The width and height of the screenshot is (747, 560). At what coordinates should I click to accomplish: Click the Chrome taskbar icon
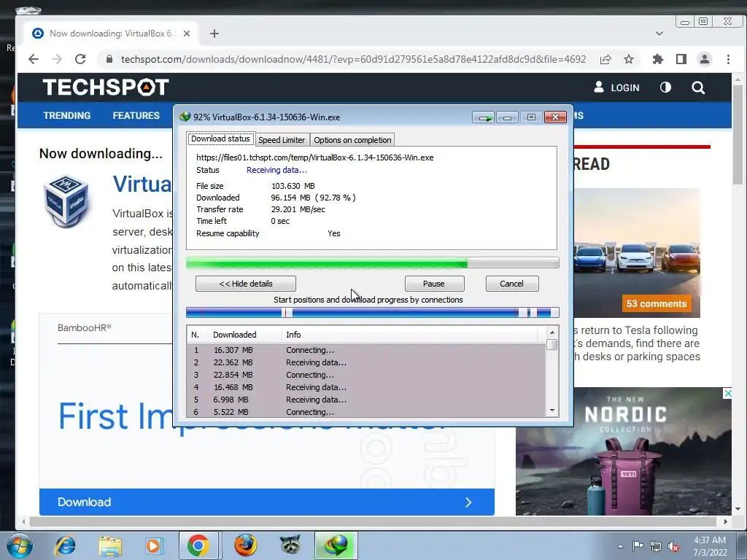(198, 545)
